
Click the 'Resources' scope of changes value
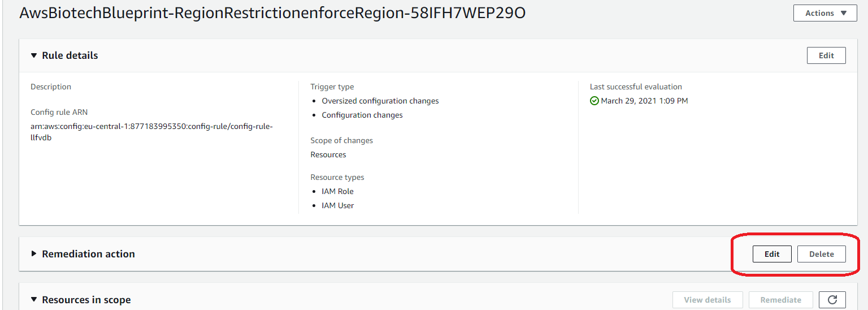coord(328,154)
